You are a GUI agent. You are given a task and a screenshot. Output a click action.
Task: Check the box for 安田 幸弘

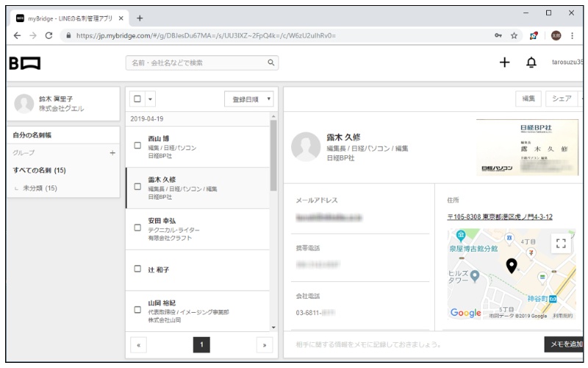click(137, 227)
